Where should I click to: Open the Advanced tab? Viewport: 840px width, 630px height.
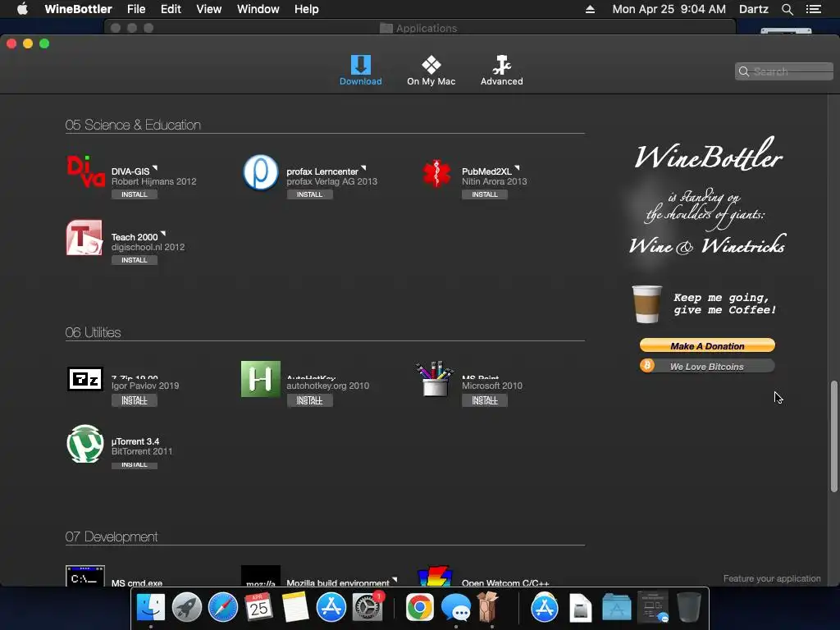pyautogui.click(x=501, y=71)
